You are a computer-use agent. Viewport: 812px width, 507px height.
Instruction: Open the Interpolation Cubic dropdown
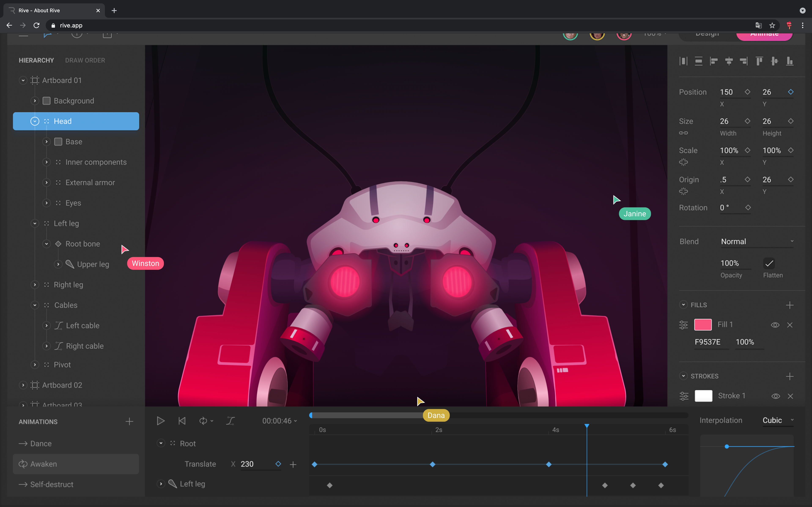778,420
